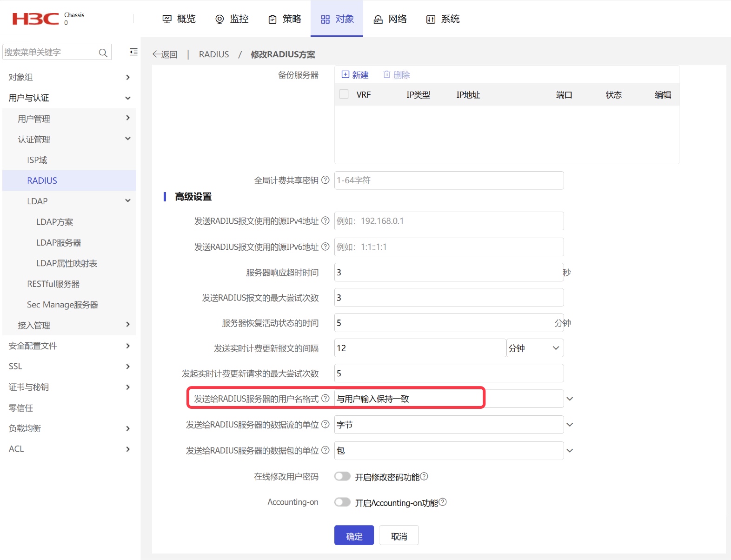
Task: Go back via 返回 link
Action: (x=165, y=54)
